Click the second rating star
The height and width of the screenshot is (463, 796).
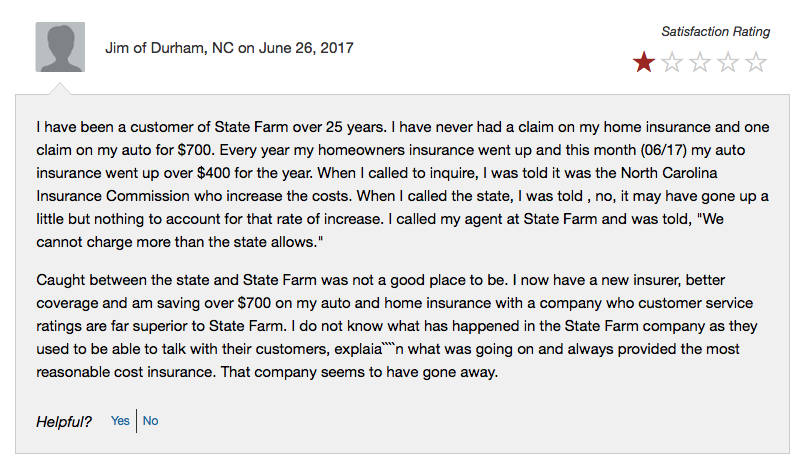tap(672, 63)
